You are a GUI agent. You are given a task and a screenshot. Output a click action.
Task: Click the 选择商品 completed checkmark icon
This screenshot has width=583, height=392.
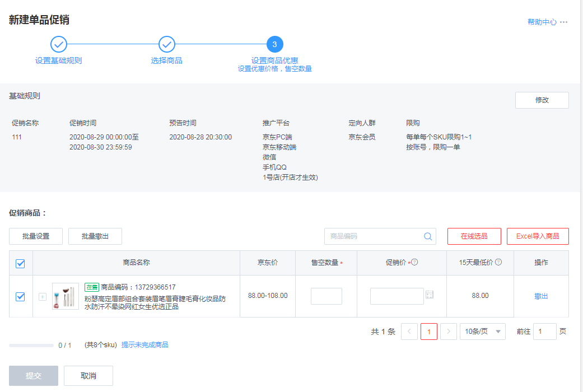[166, 44]
